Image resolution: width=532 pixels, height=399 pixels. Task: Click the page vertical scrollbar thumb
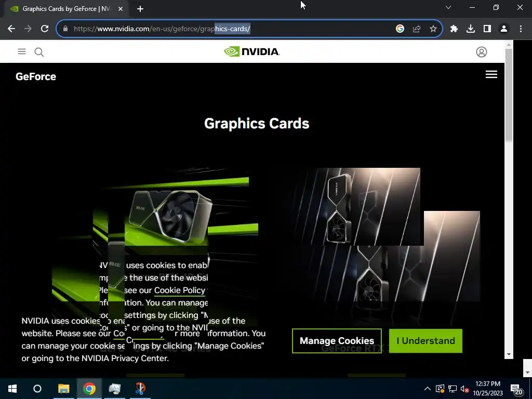509,95
